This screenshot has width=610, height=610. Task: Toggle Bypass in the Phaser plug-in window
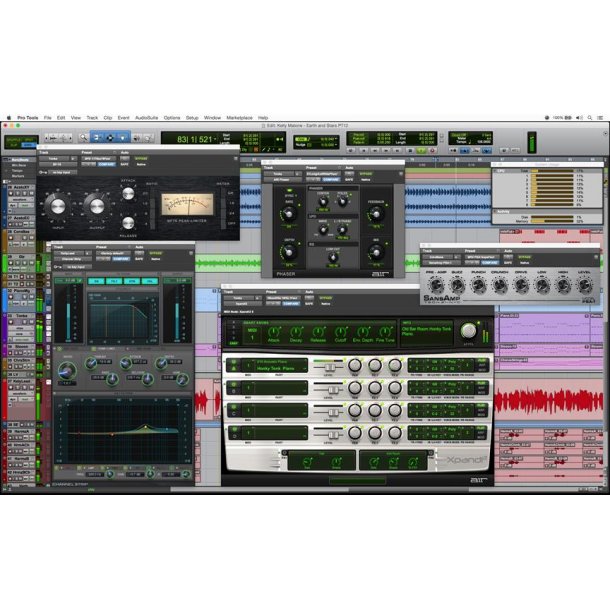pos(365,174)
